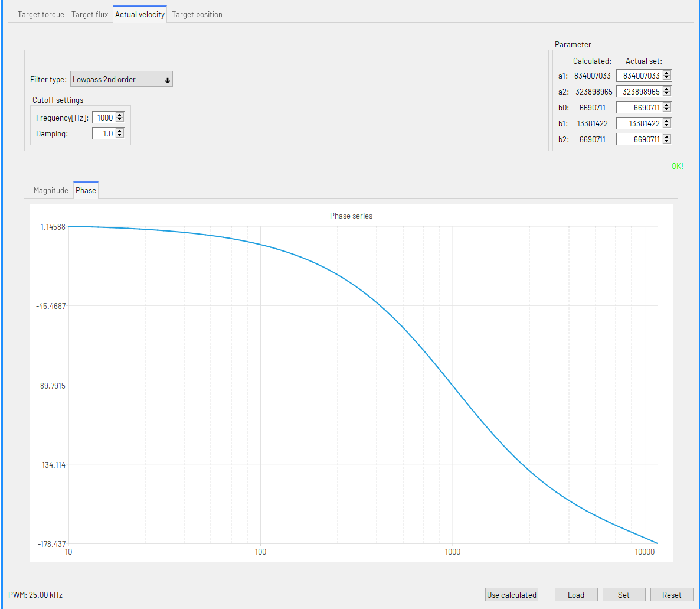Increment b2 actual set value arrow
The image size is (700, 609).
pyautogui.click(x=667, y=137)
